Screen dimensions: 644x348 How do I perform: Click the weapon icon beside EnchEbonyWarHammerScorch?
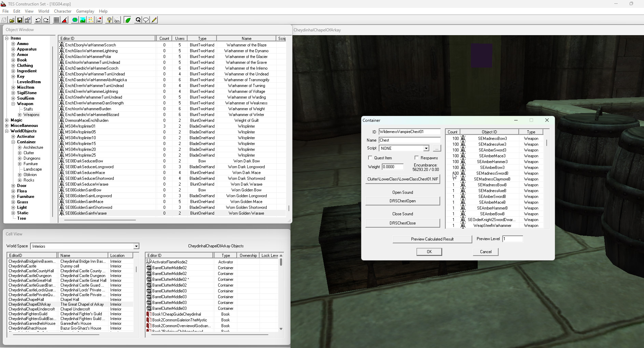62,45
